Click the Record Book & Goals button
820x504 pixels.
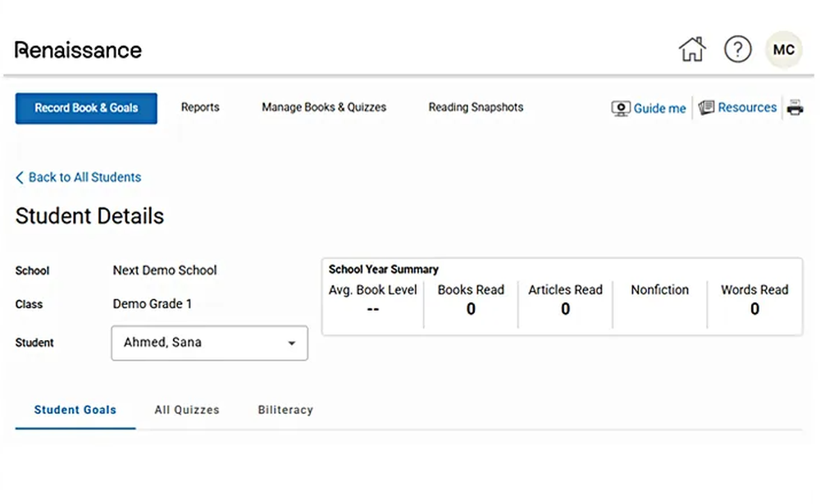(x=85, y=107)
